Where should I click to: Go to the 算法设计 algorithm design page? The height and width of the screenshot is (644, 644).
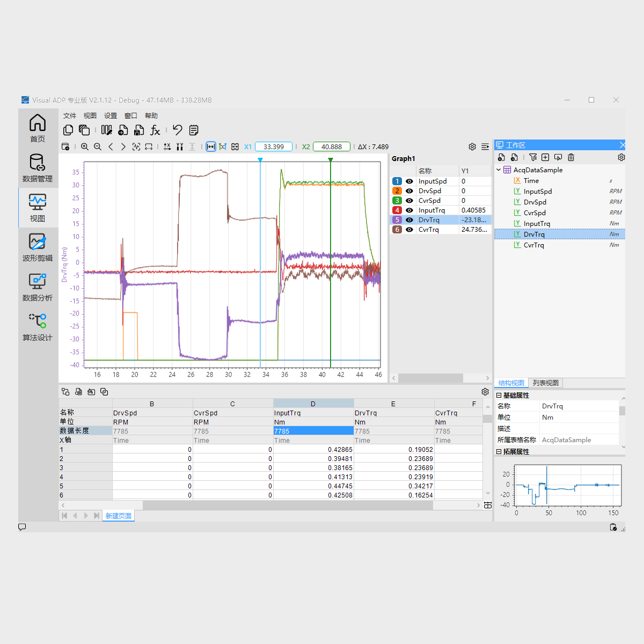37,326
